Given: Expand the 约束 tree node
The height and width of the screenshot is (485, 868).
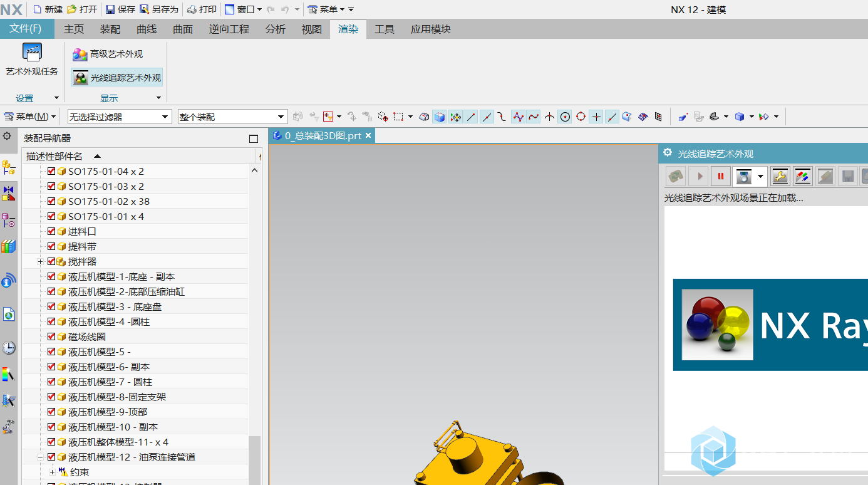Looking at the screenshot, I should point(52,472).
